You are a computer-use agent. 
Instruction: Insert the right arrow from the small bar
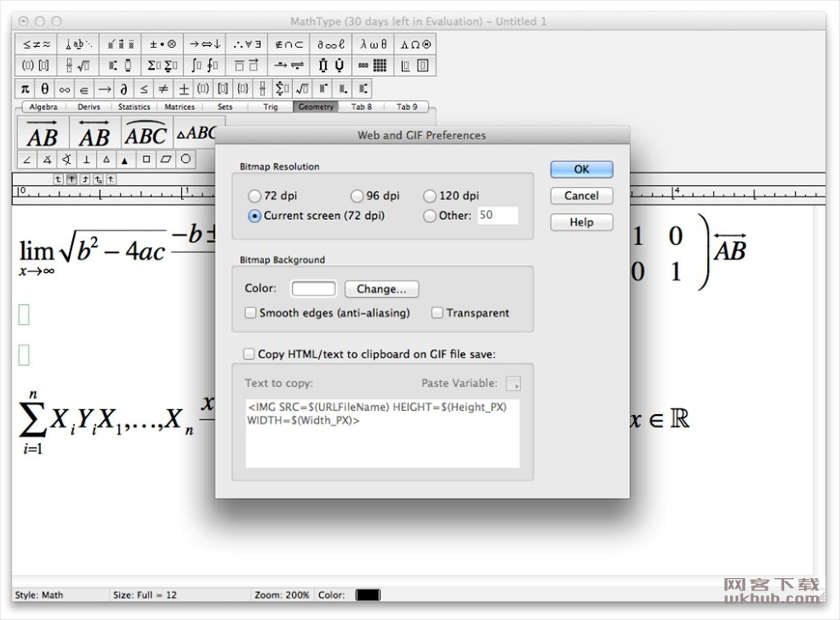point(104,89)
